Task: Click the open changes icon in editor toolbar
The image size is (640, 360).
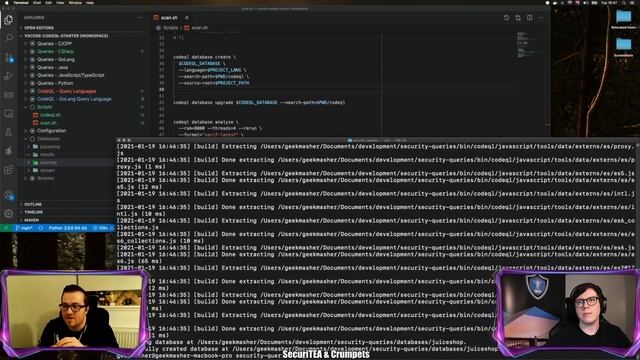Action: [518, 18]
